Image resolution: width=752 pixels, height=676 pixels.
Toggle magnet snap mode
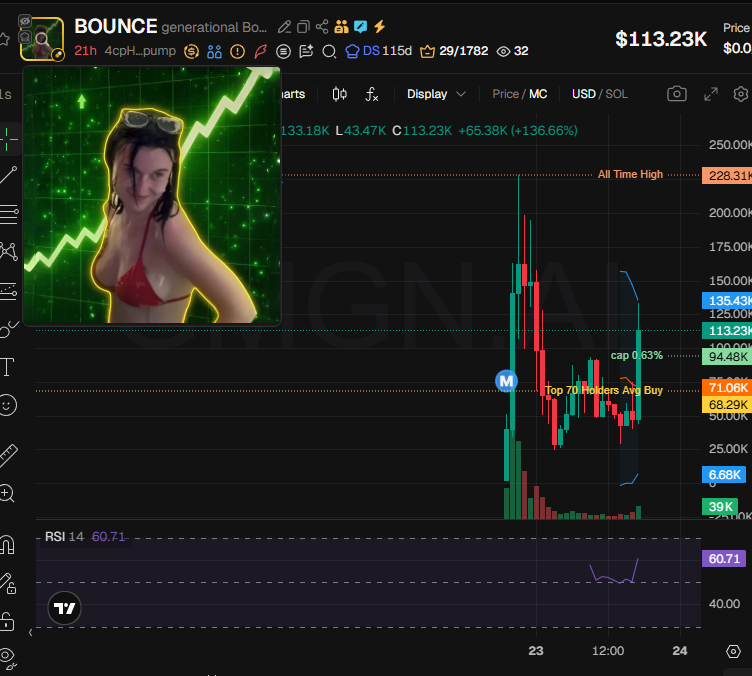click(7, 545)
